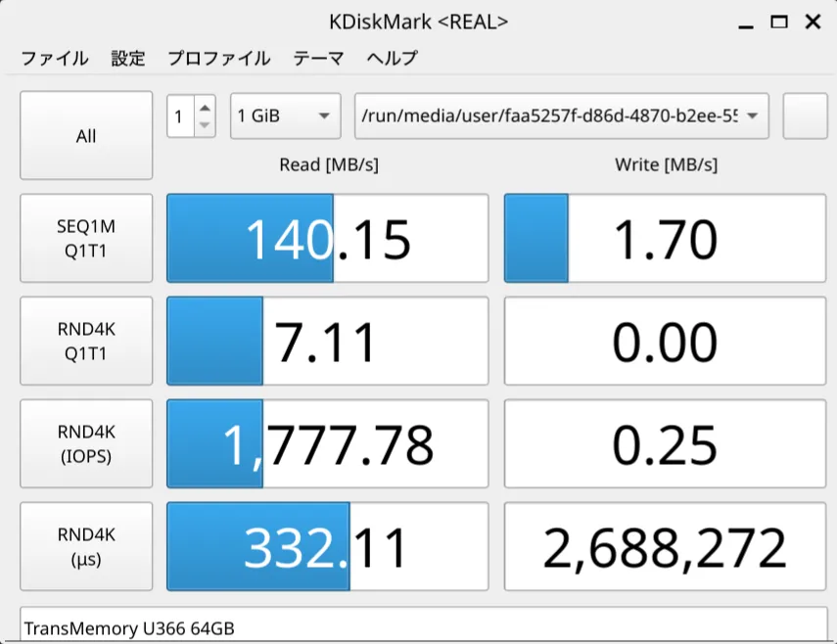Maximize the KDiskMark window
Image resolution: width=837 pixels, height=644 pixels.
tap(779, 21)
